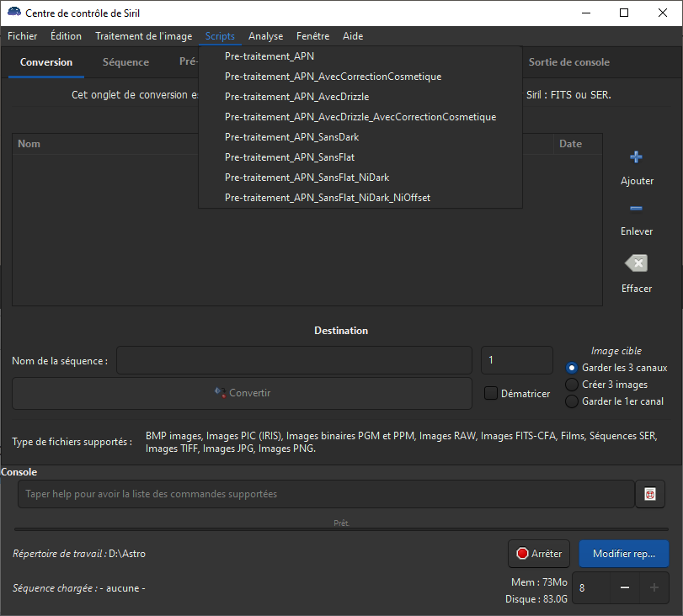Open the Fenêtre menu
Viewport: 683px width, 616px height.
(x=312, y=36)
